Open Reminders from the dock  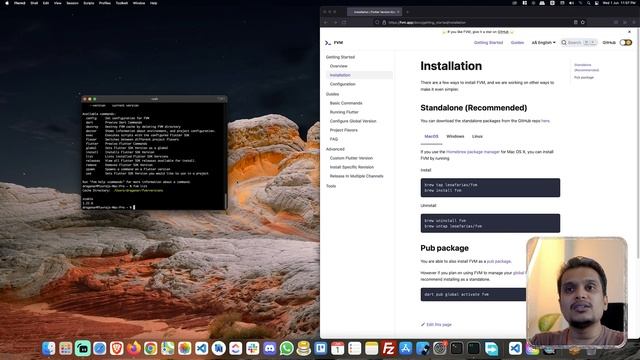click(355, 348)
